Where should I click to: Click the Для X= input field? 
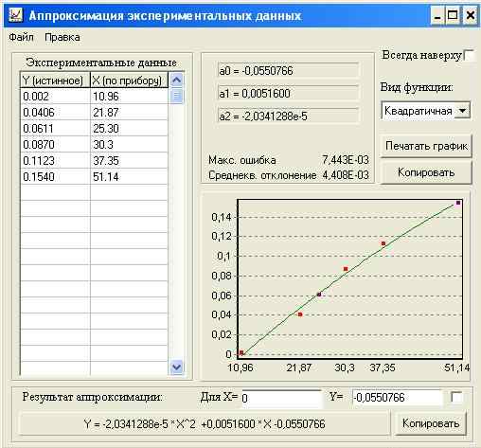pyautogui.click(x=281, y=398)
